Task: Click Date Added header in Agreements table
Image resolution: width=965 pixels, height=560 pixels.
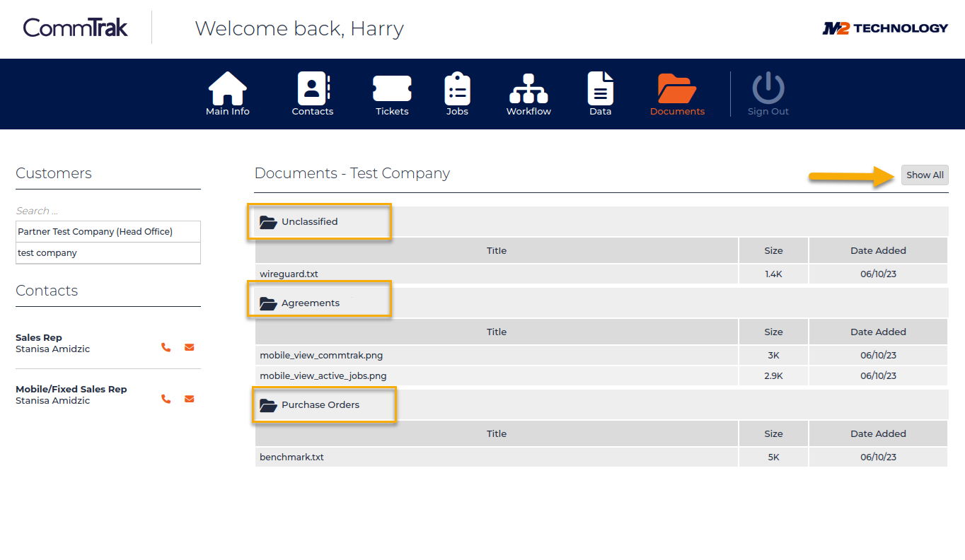Action: (878, 332)
